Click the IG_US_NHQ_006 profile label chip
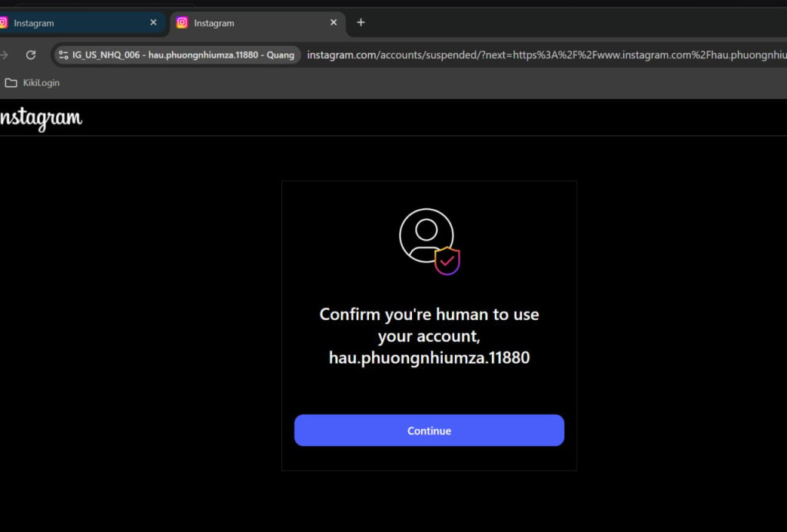 (178, 55)
